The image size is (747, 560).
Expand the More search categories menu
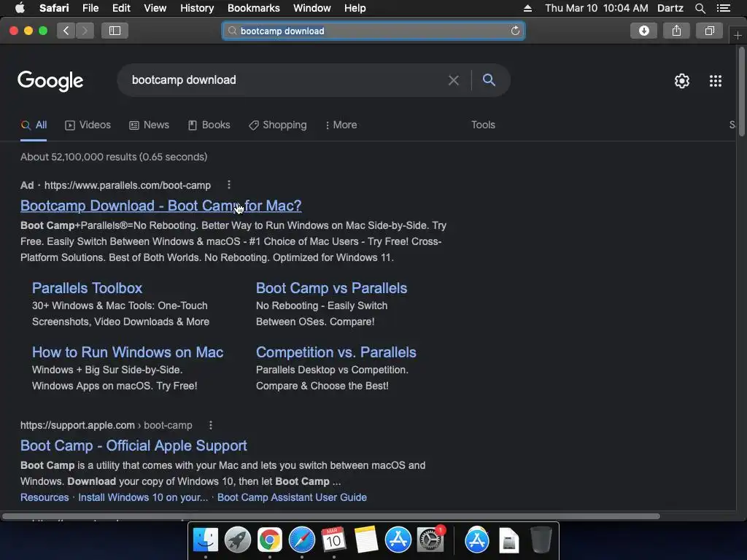click(x=341, y=125)
